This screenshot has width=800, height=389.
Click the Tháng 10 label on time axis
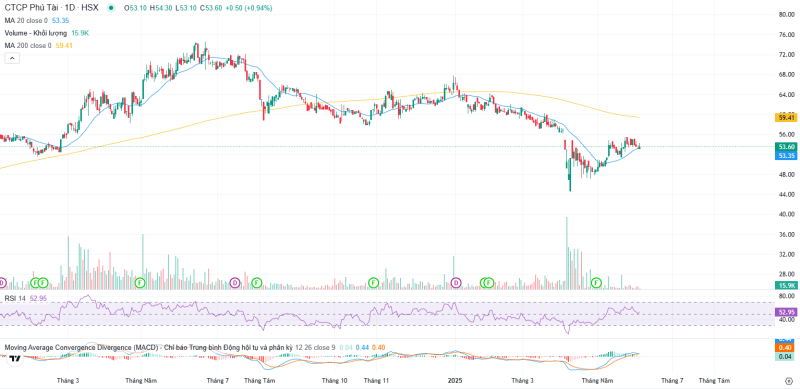(x=335, y=381)
